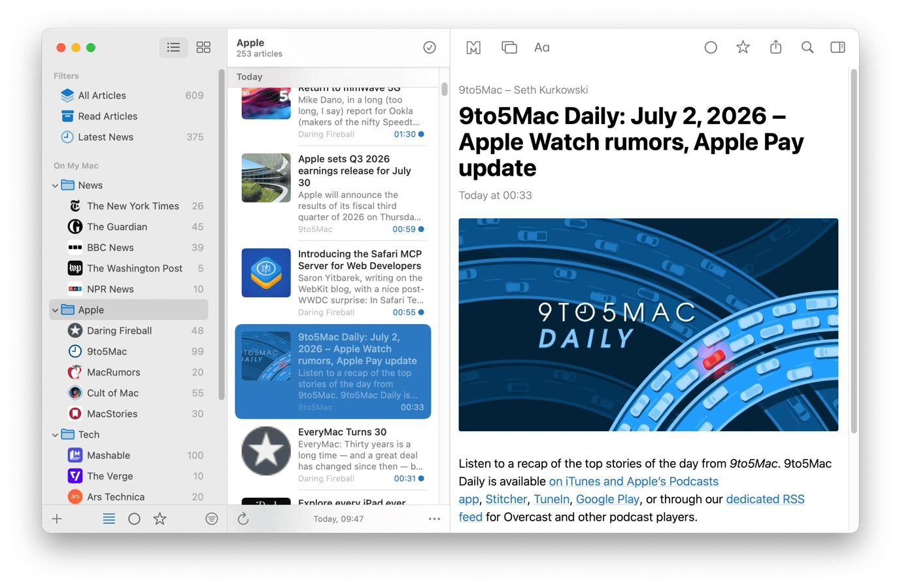Add a new feed with plus button
Image resolution: width=901 pixels, height=588 pixels.
pos(57,519)
